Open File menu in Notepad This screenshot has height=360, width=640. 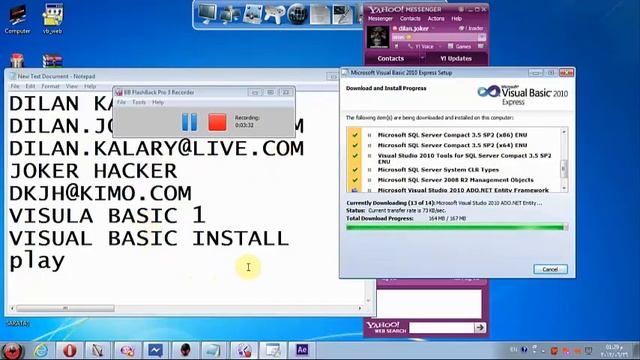tap(15, 86)
